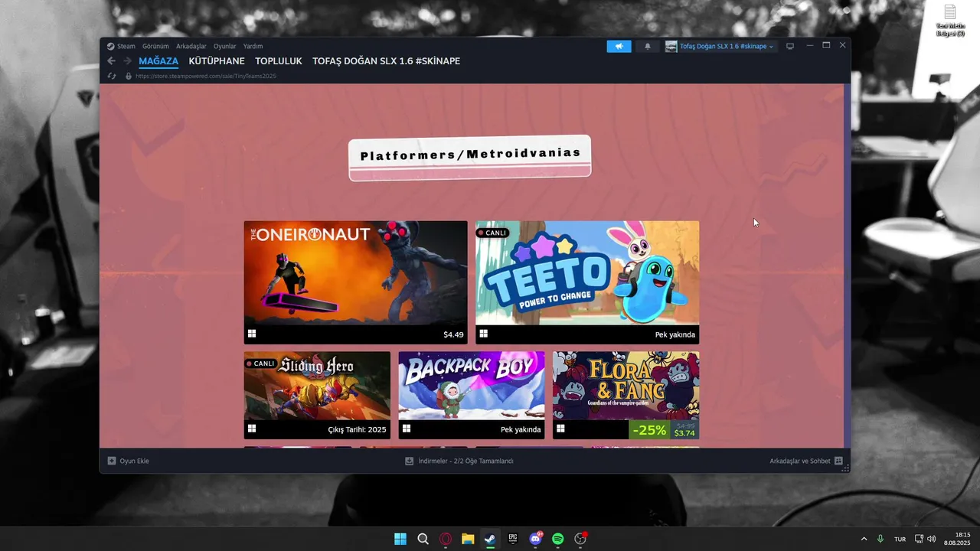The height and width of the screenshot is (551, 980).
Task: Switch to Big Picture mode icon
Action: pos(790,46)
